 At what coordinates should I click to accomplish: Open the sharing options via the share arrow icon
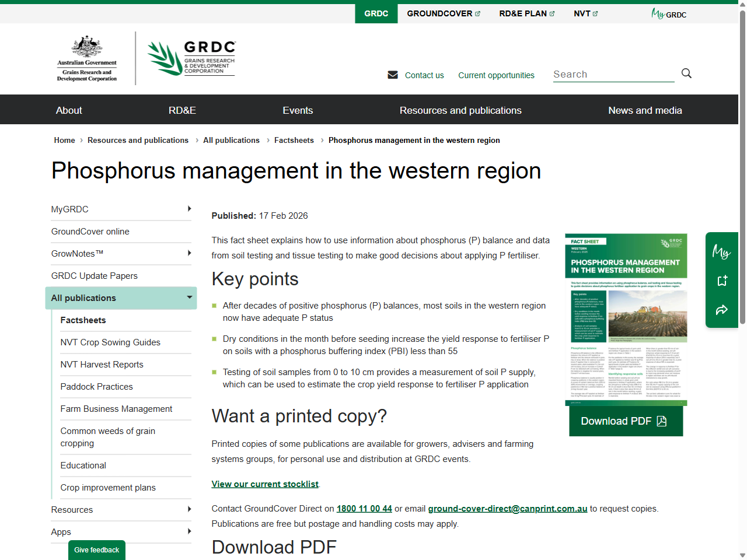point(721,310)
